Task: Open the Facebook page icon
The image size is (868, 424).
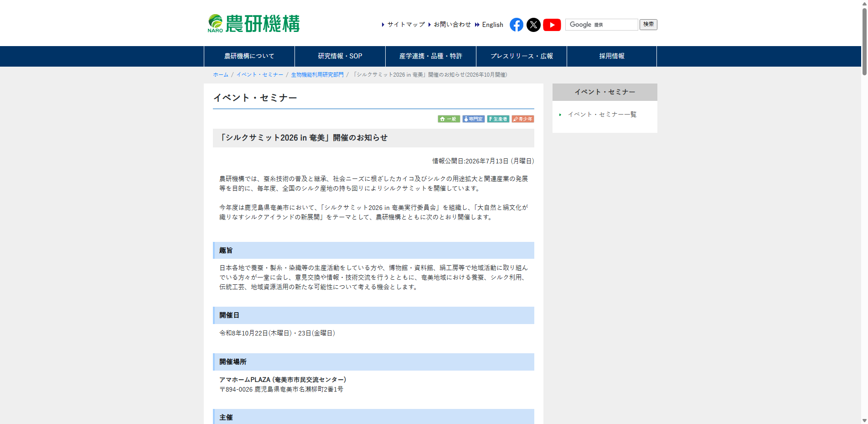Action: click(517, 25)
